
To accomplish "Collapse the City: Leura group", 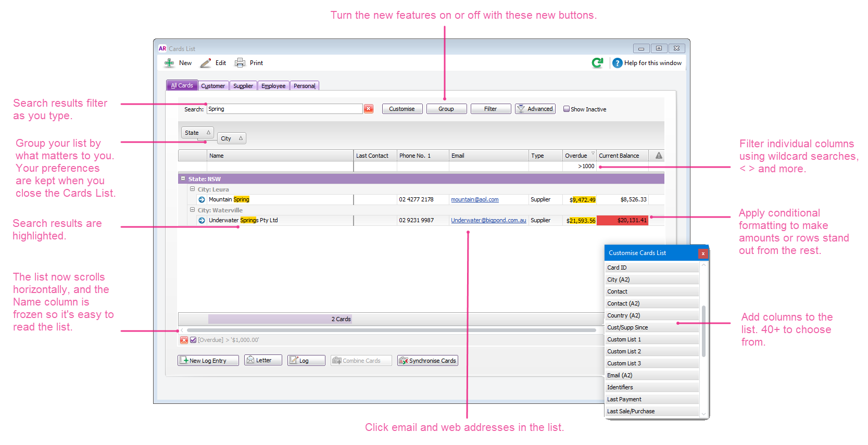I will click(x=192, y=189).
